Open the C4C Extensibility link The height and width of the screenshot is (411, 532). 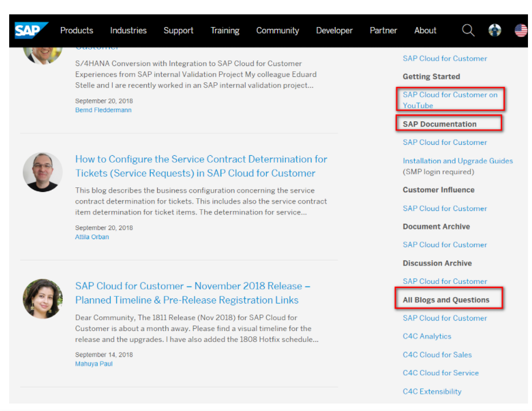click(432, 391)
